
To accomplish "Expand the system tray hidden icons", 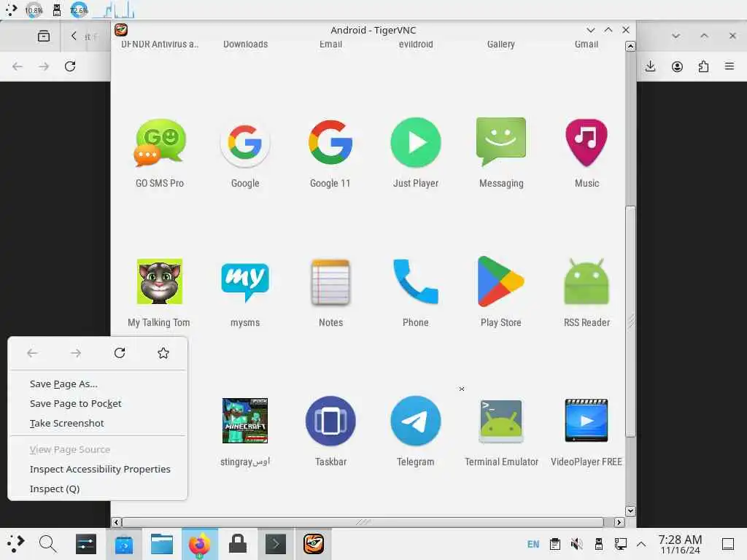I will click(x=641, y=544).
